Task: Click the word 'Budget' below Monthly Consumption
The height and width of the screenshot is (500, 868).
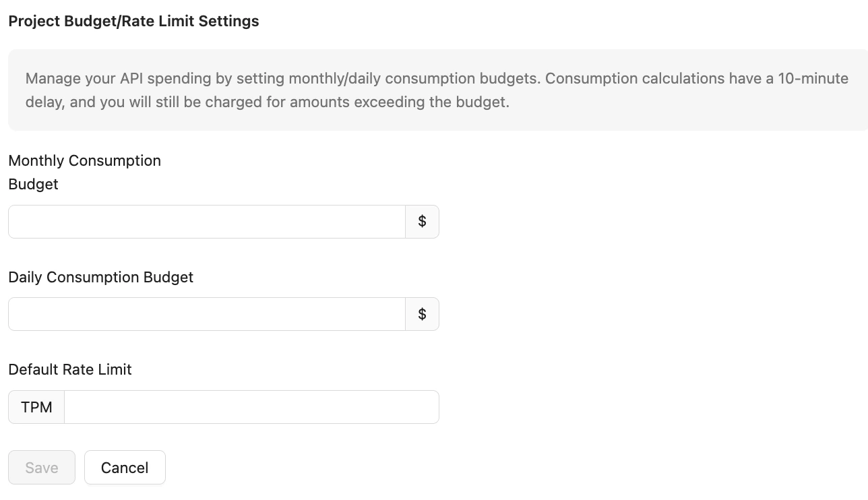Action: click(x=33, y=184)
